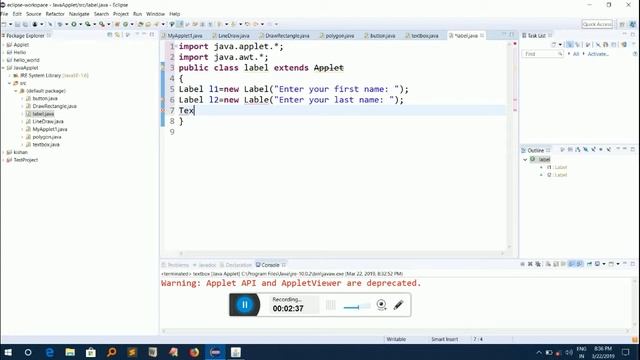The height and width of the screenshot is (360, 640).
Task: Select DrawRectangle.java in Package Explorer
Action: tap(54, 107)
